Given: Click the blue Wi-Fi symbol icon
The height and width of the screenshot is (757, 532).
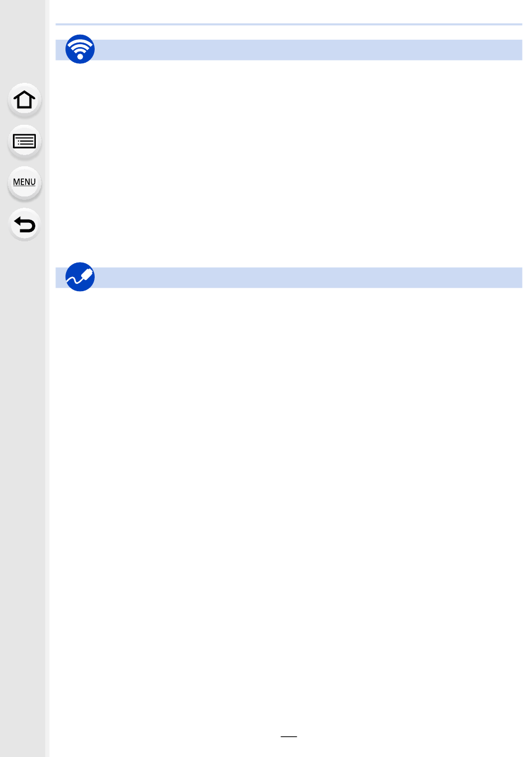Looking at the screenshot, I should tap(80, 49).
